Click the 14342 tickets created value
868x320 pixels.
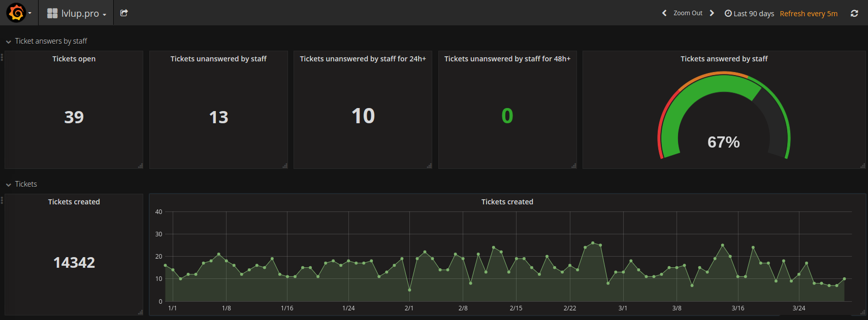pos(74,263)
